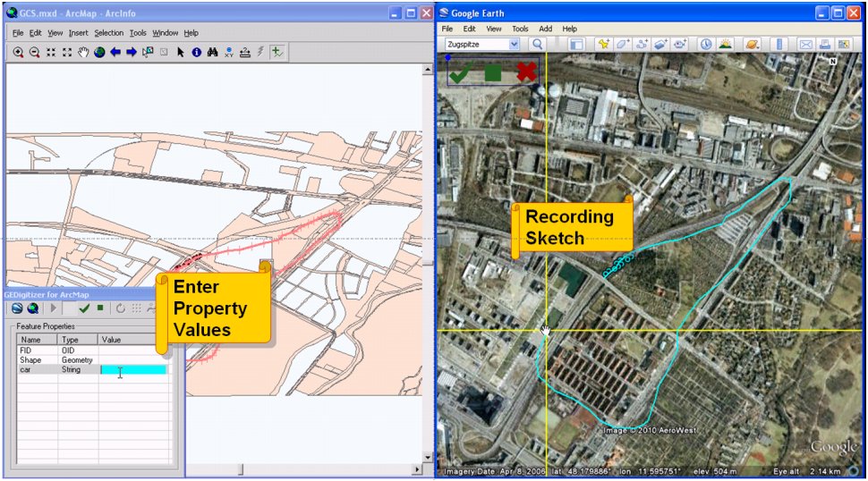
Task: Click the north compass N indicator
Action: click(x=832, y=62)
